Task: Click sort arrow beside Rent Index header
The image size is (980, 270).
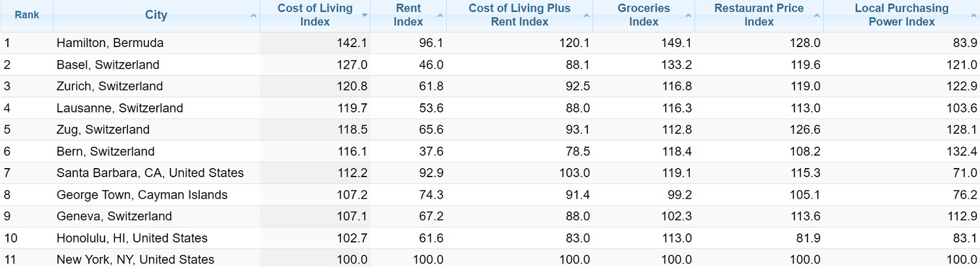Action: 441,15
